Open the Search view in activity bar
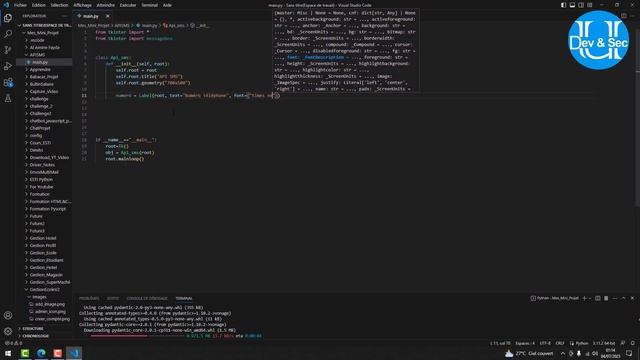640x360 pixels. tap(8, 34)
